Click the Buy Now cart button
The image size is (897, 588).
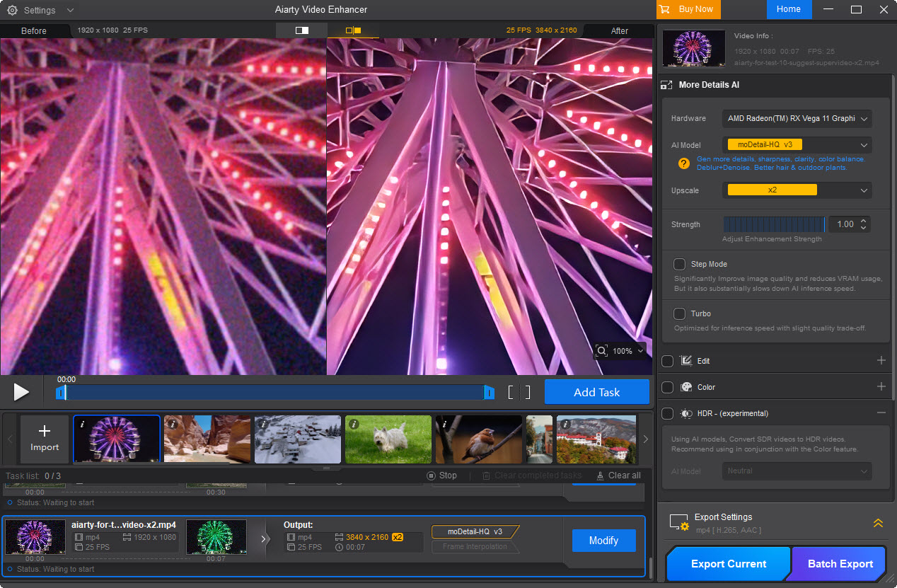pos(688,9)
